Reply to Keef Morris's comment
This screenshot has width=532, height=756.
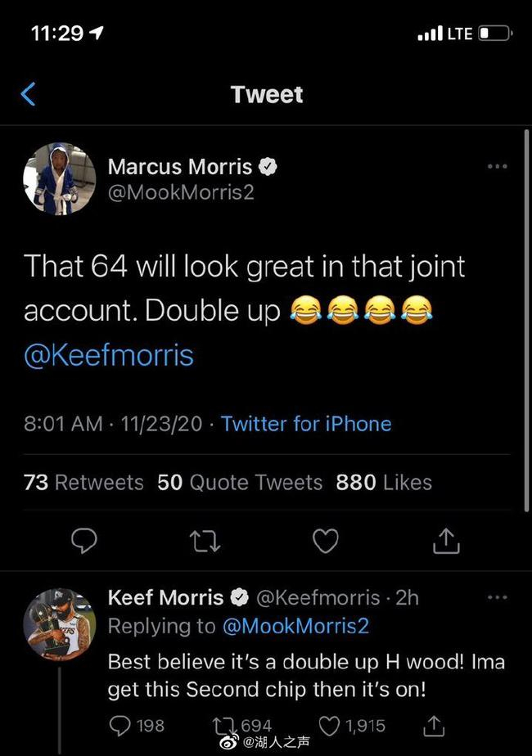pos(122,725)
